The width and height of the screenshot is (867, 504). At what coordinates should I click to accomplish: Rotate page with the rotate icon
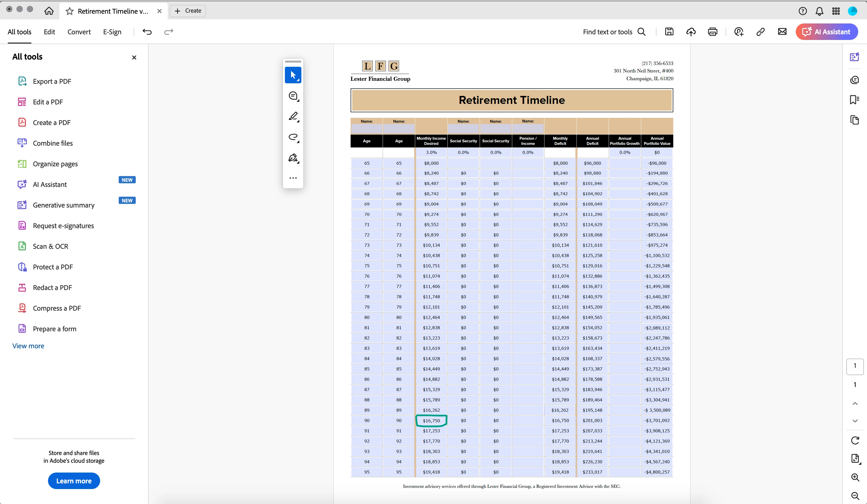855,440
